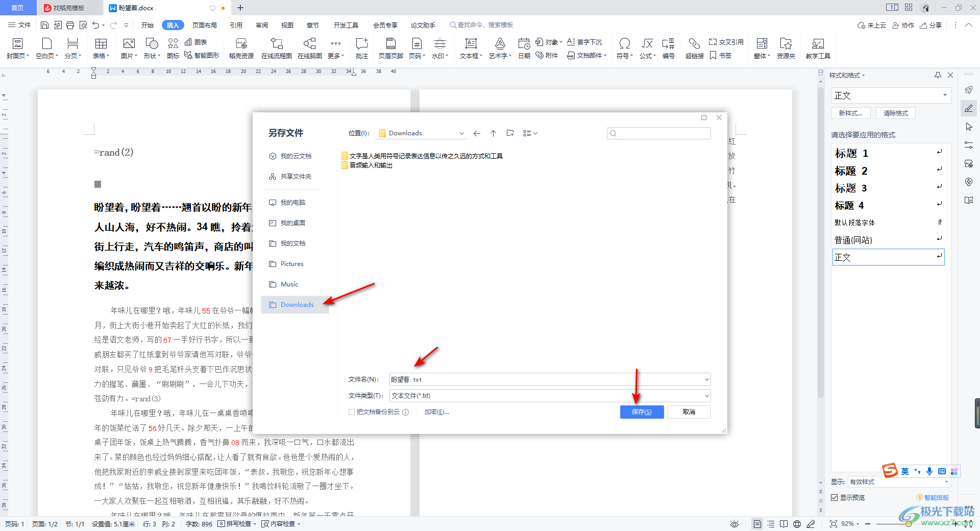
Task: Open the 审阅 ribbon tab
Action: 262,25
